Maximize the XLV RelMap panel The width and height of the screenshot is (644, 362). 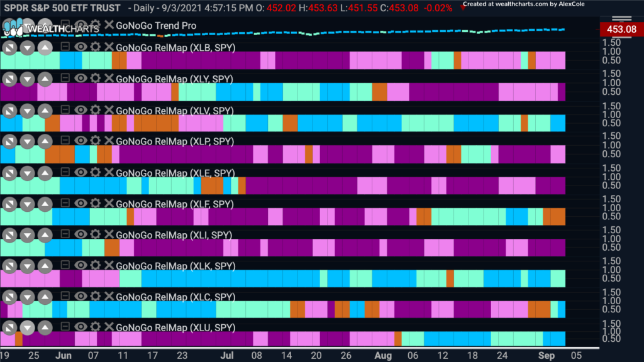click(9, 111)
